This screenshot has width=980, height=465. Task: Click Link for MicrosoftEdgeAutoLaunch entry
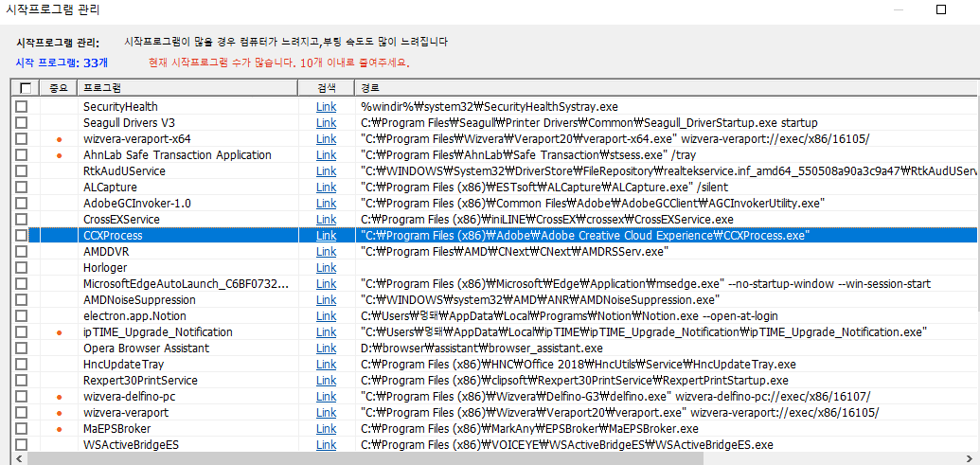(327, 284)
